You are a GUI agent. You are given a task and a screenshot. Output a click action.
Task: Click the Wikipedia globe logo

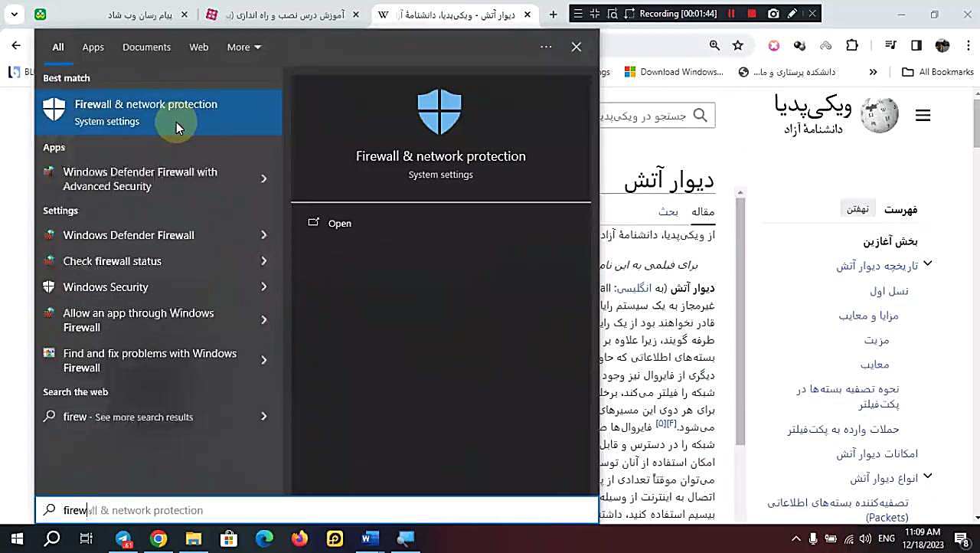[x=878, y=115]
